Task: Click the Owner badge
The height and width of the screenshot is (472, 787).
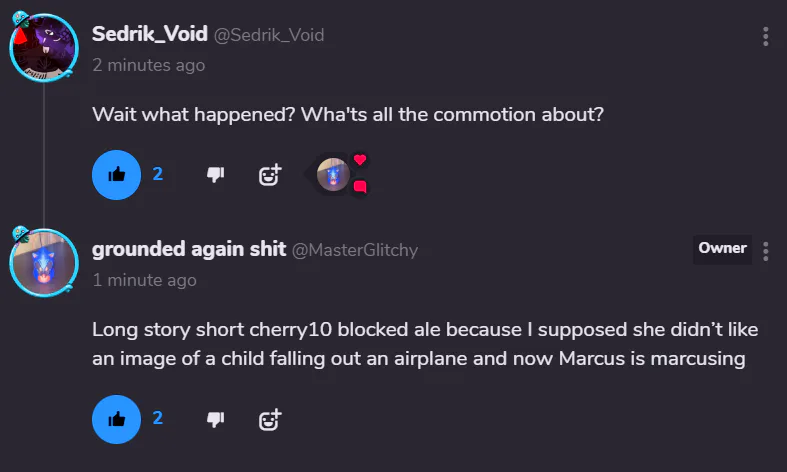Action: [722, 249]
